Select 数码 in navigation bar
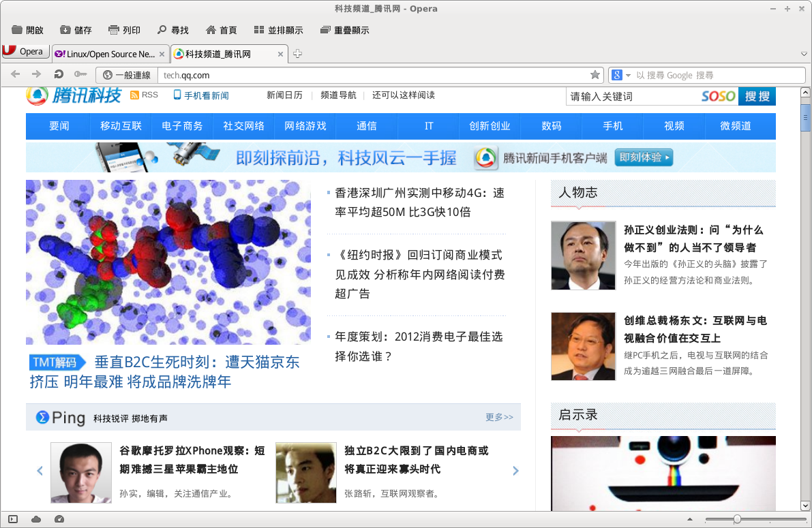This screenshot has width=812, height=528. [551, 126]
